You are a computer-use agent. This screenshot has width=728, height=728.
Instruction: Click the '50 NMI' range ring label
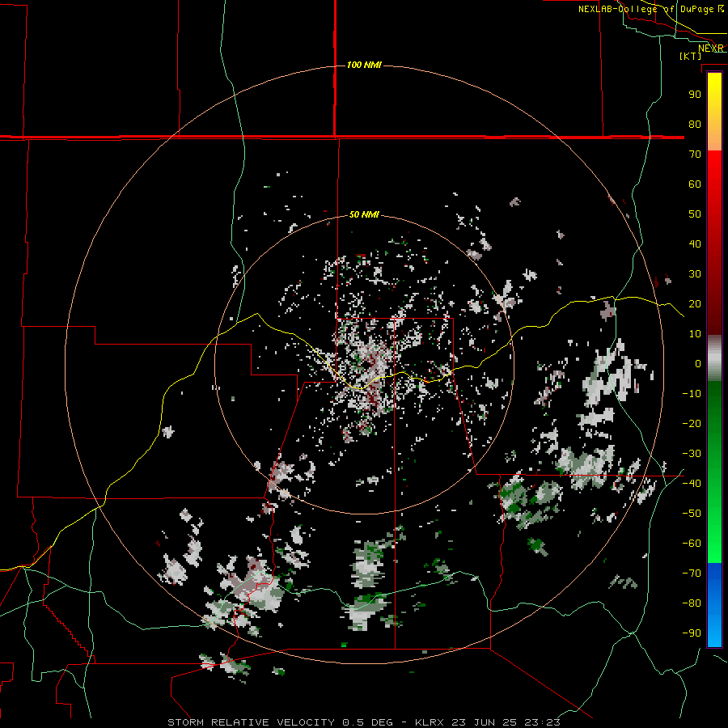364,214
